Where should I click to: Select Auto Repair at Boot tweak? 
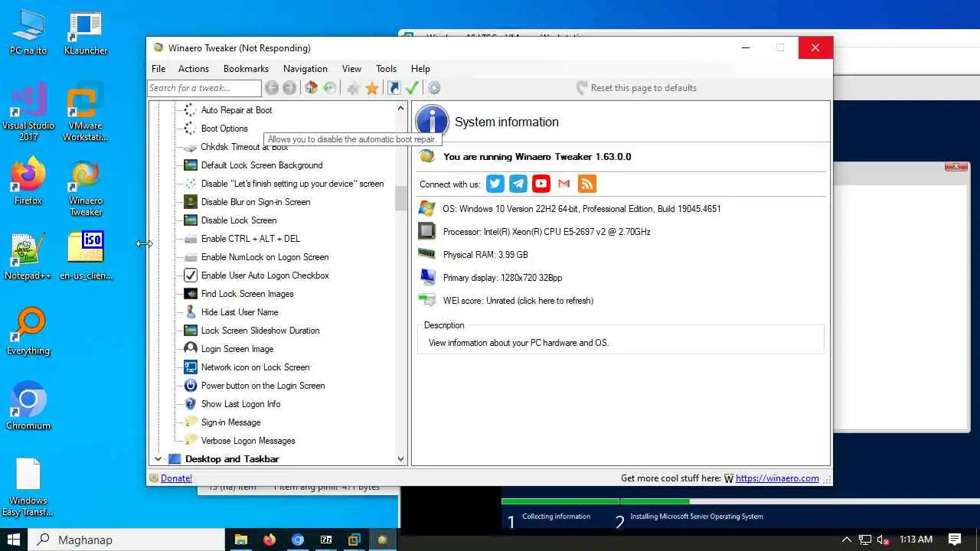coord(237,110)
